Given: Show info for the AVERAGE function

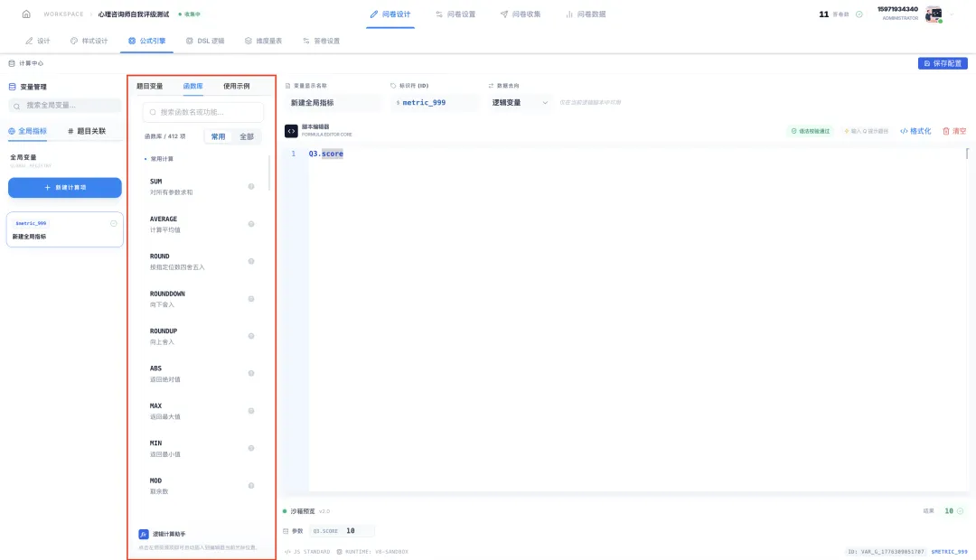Looking at the screenshot, I should [251, 224].
